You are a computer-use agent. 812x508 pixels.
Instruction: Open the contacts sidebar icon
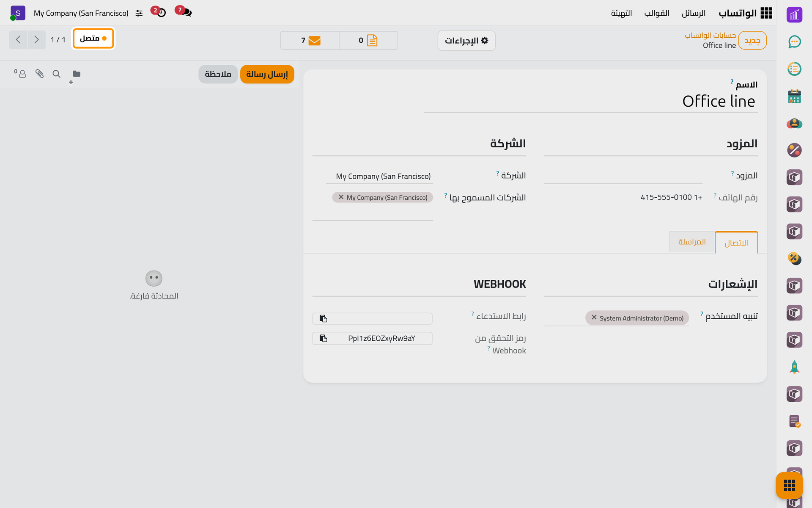tap(794, 123)
